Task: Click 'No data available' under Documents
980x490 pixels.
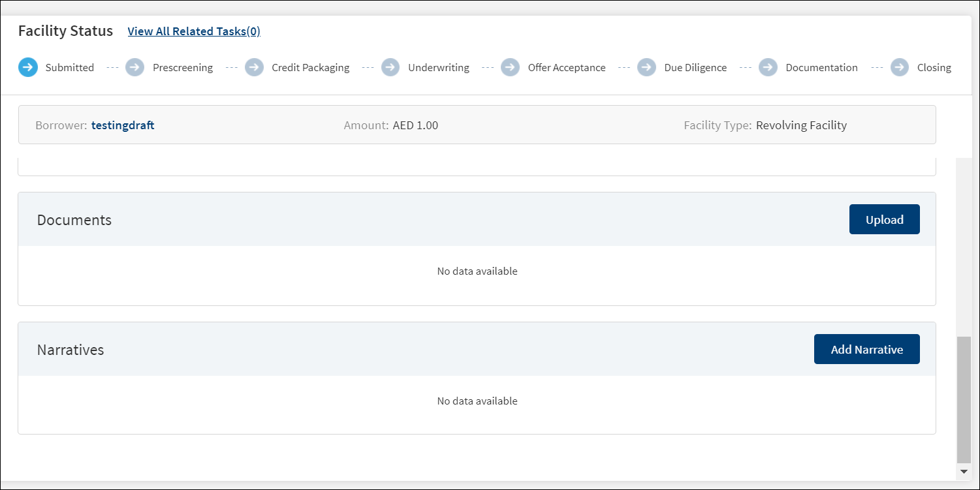Action: point(477,271)
